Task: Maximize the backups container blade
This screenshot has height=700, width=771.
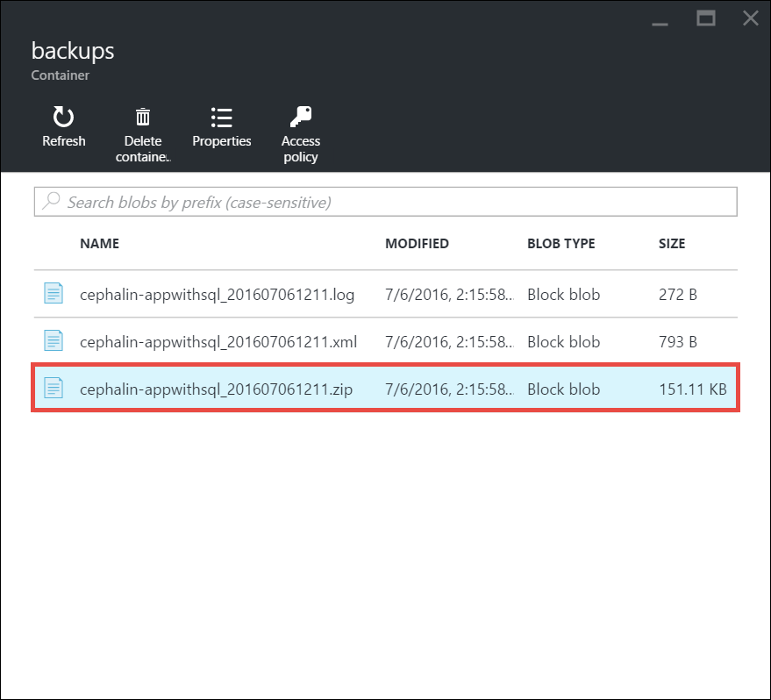Action: click(706, 18)
